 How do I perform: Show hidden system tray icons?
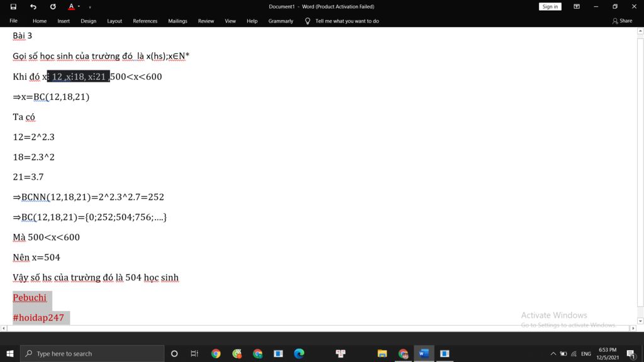coord(553,354)
